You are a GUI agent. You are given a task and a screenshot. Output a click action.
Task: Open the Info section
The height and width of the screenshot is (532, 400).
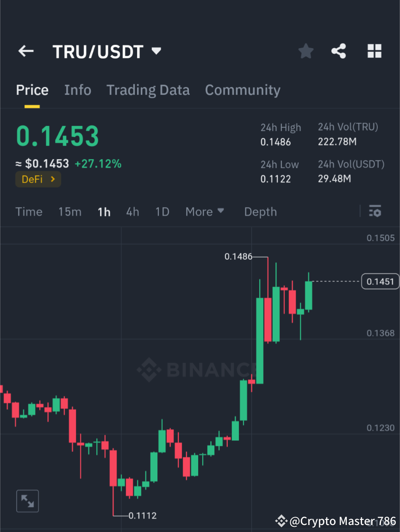click(x=77, y=90)
